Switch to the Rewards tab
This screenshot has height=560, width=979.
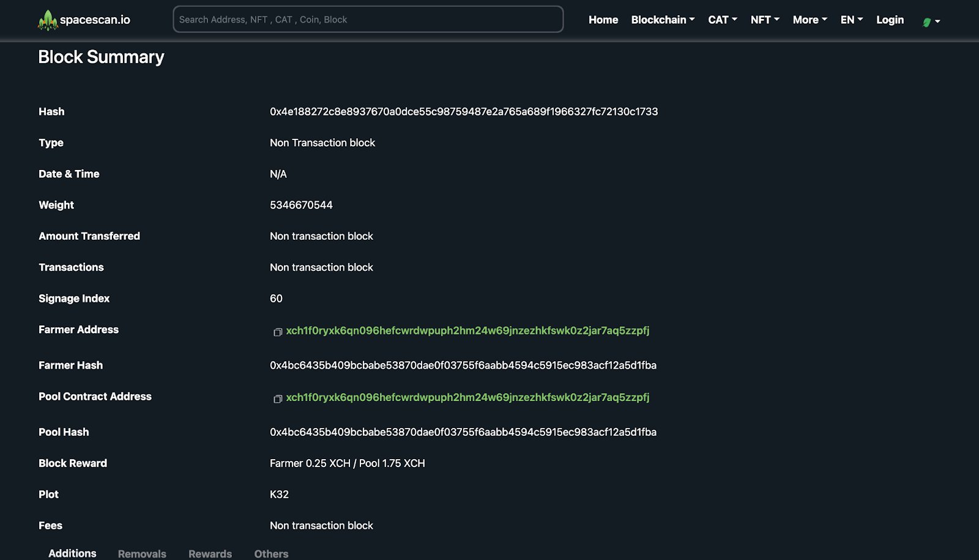click(x=210, y=553)
